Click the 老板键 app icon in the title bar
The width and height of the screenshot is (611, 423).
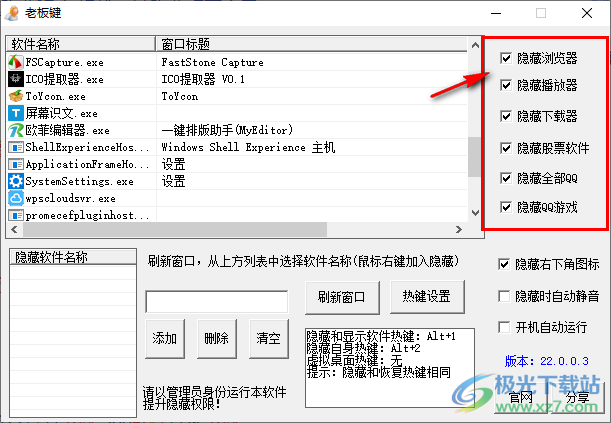pos(12,13)
